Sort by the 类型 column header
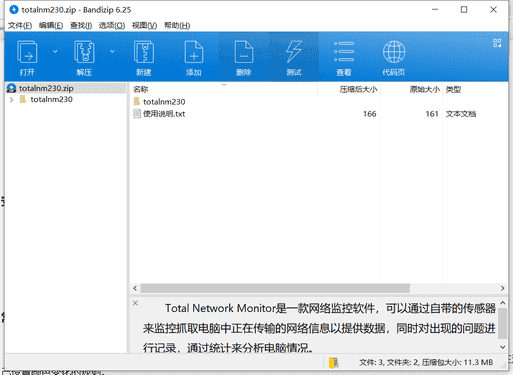 [x=453, y=89]
